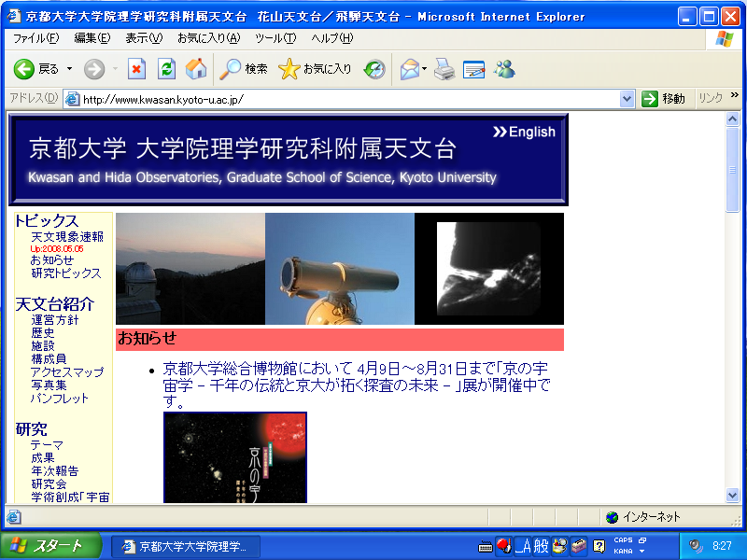Click the address bar URL field
Screen dimensions: 747x560
[350, 99]
